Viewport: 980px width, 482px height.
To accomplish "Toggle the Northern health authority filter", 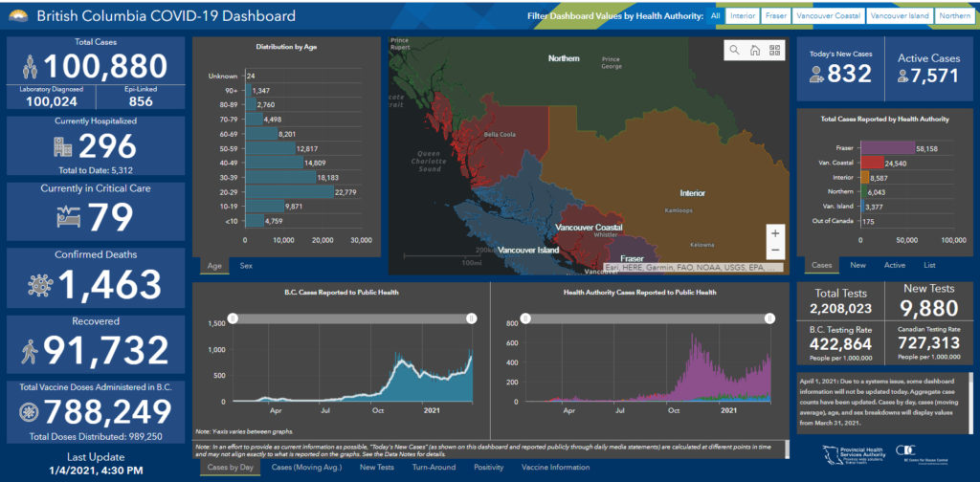I will 953,16.
